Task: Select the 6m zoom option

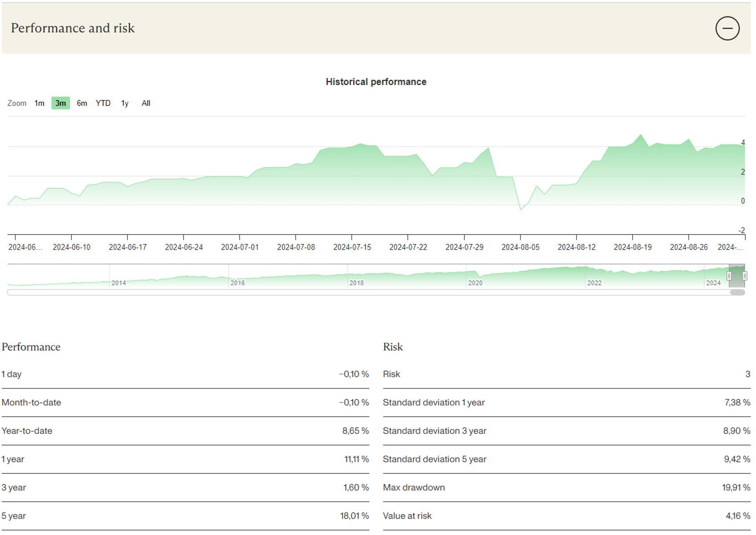Action: [82, 103]
